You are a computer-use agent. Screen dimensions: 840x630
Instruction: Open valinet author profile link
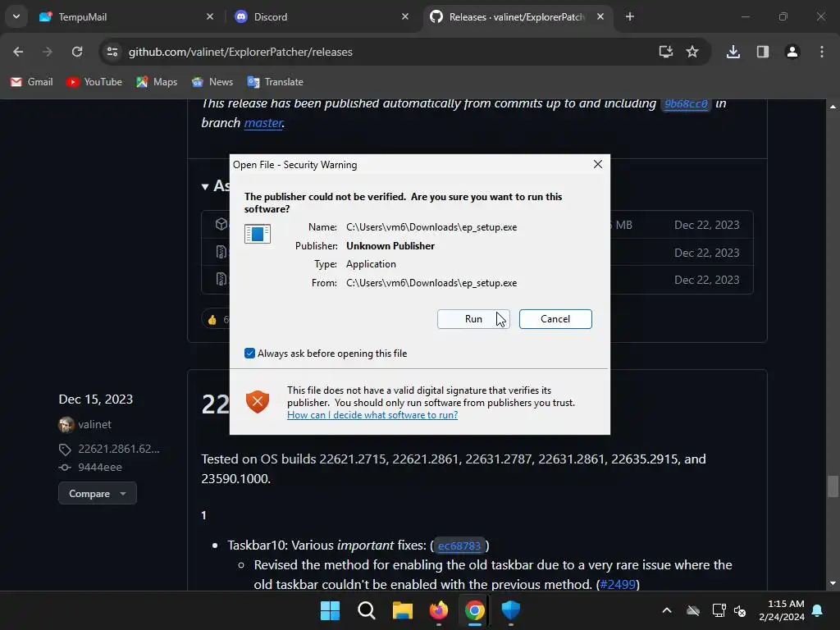[95, 424]
